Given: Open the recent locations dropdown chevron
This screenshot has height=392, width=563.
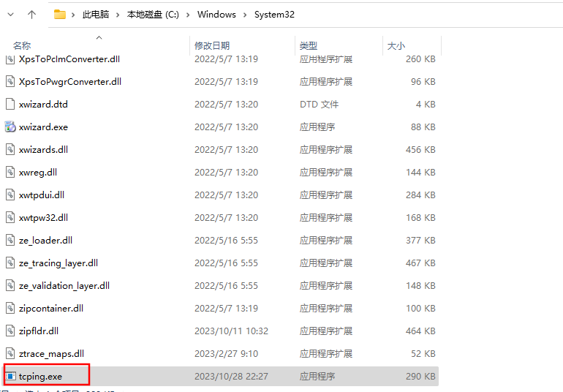Looking at the screenshot, I should [10, 15].
